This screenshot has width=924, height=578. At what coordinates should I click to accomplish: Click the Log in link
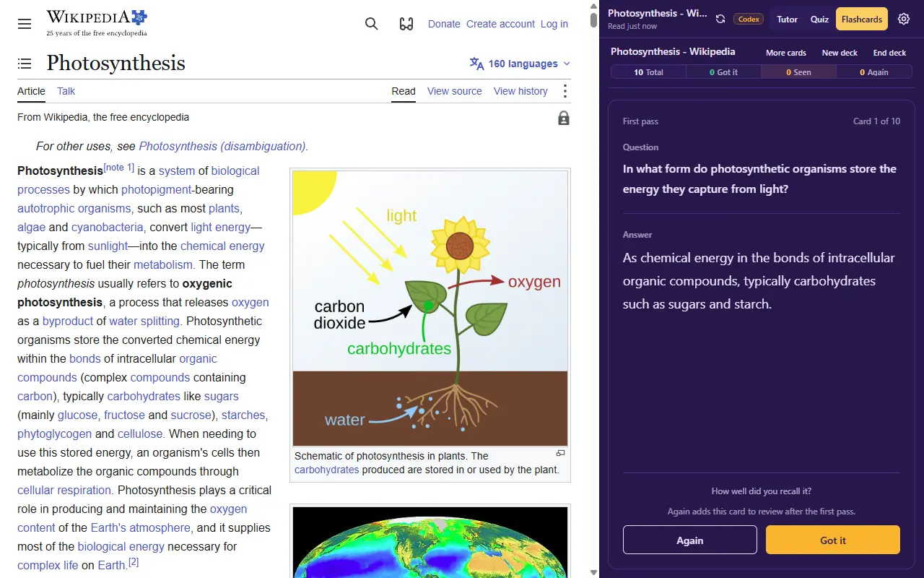pos(554,24)
